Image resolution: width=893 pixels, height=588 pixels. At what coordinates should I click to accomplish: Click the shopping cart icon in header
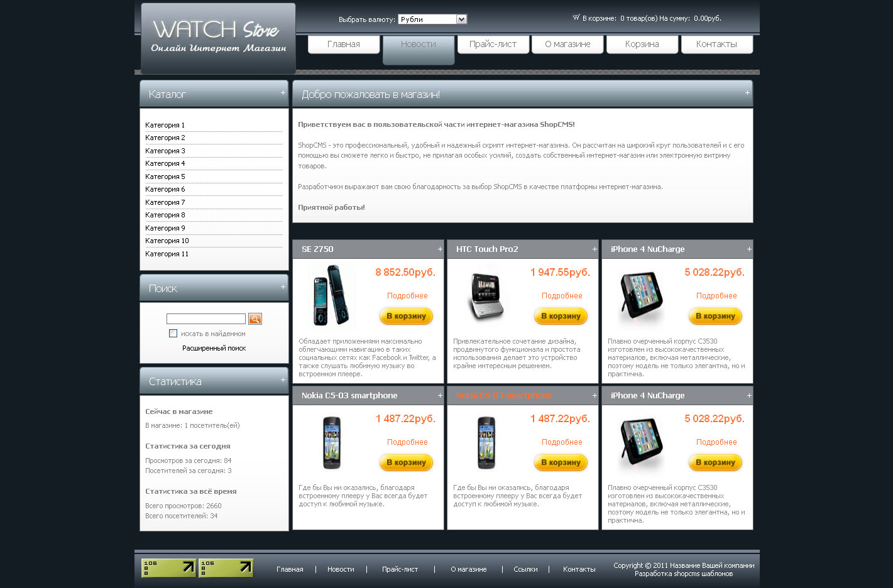(576, 18)
